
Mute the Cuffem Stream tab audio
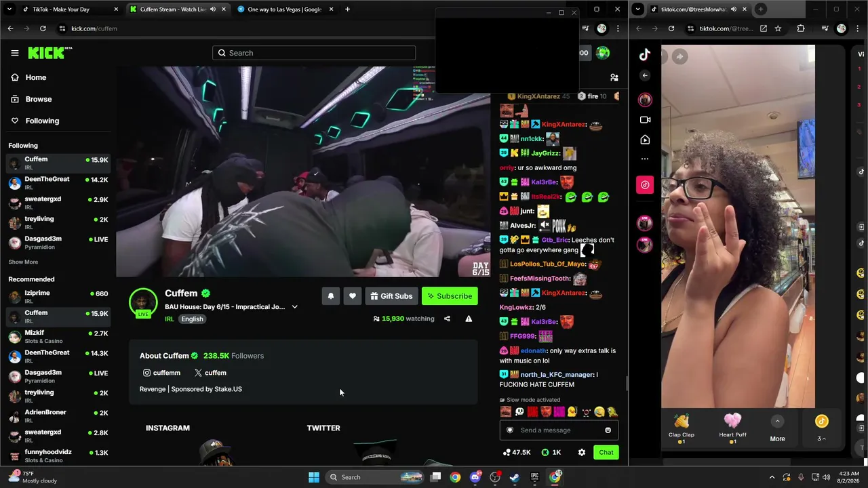(x=212, y=9)
